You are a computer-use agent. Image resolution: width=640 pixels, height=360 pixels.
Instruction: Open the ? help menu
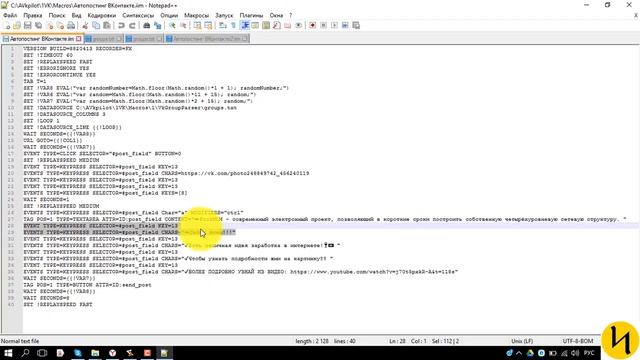tap(291, 15)
